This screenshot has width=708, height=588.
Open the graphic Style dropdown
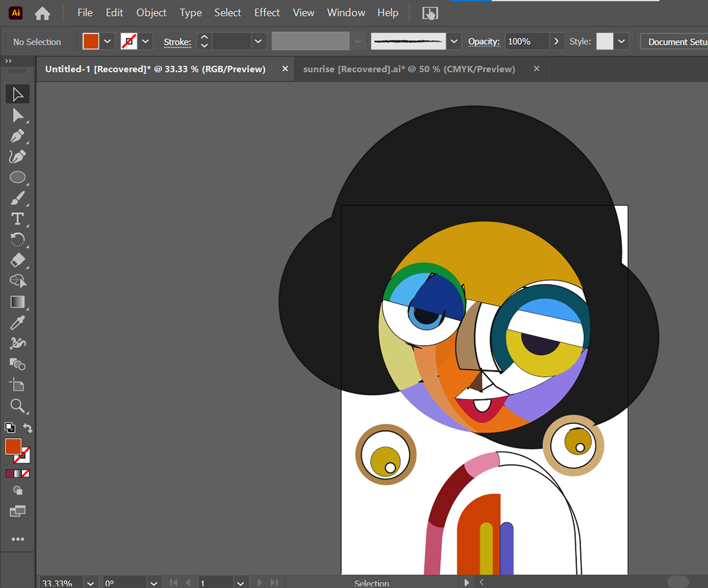click(x=621, y=41)
